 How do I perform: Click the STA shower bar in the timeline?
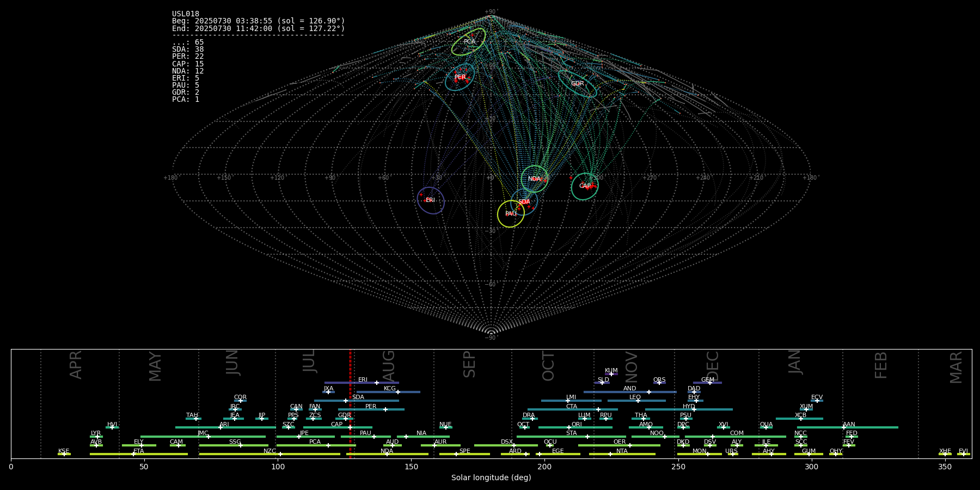[x=571, y=436]
